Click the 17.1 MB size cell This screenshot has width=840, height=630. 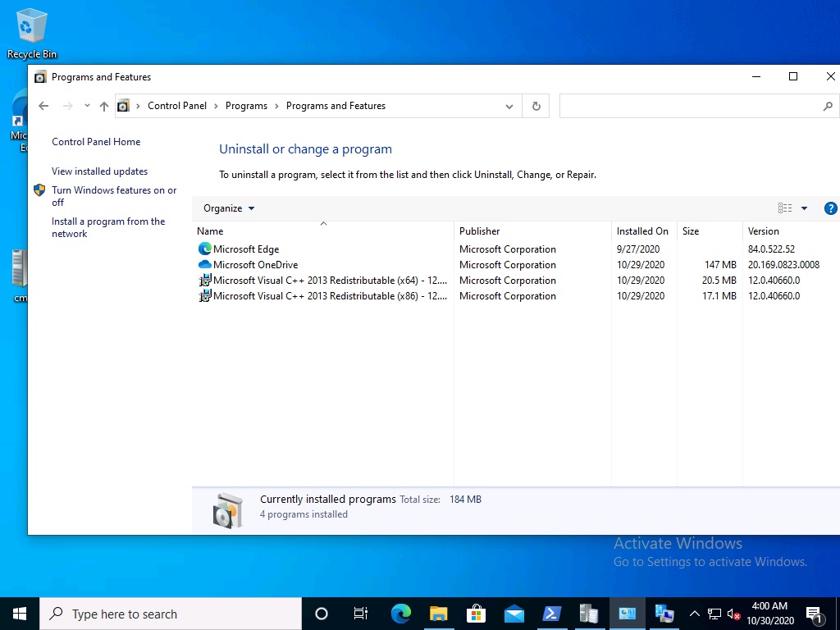click(x=719, y=295)
